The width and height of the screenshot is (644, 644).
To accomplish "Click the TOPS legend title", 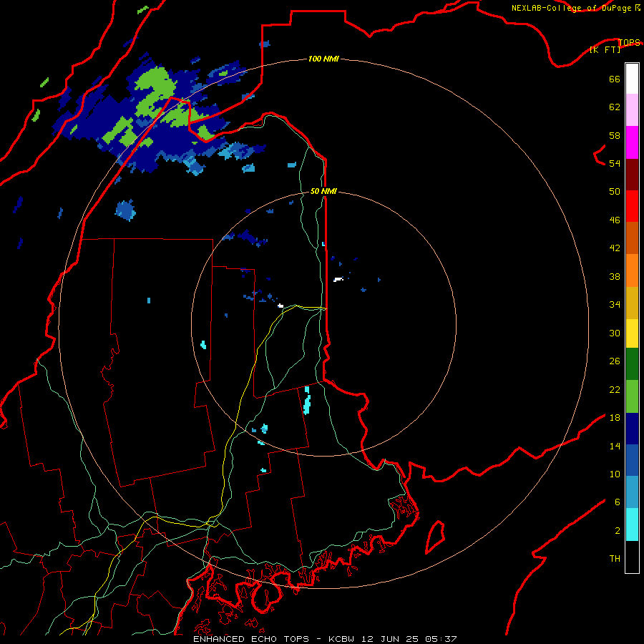I will coord(629,42).
